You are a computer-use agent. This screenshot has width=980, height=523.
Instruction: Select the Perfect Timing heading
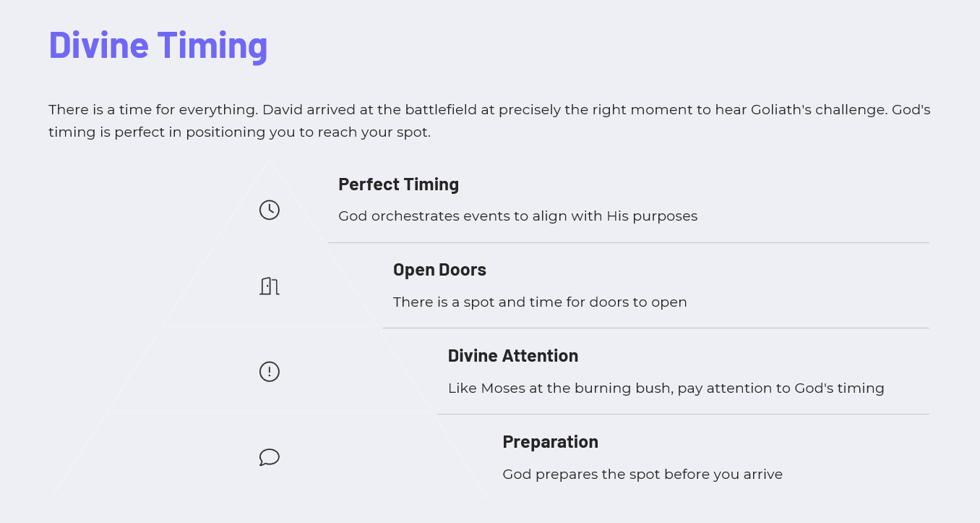tap(398, 184)
